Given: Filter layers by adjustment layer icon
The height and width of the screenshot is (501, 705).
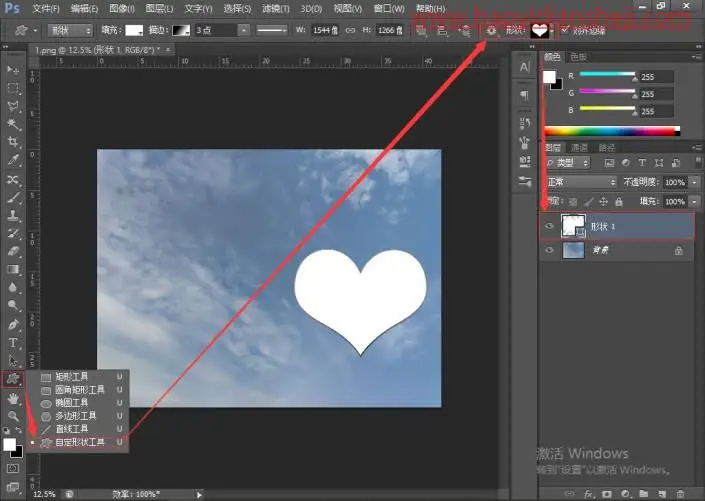Looking at the screenshot, I should [626, 163].
